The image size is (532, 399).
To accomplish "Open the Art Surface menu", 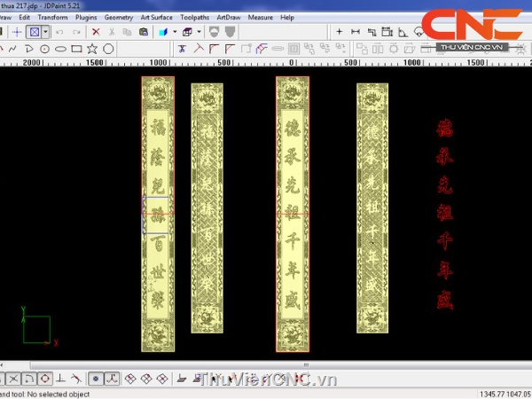I will [156, 18].
